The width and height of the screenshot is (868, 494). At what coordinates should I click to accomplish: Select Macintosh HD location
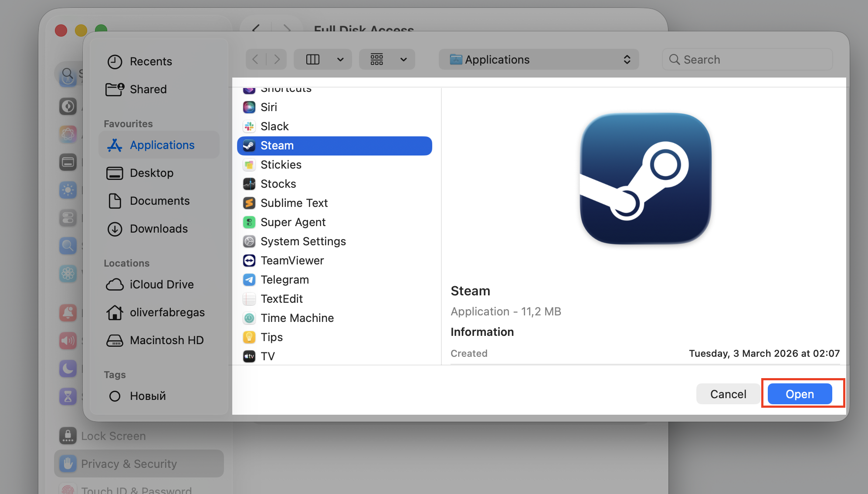(159, 340)
